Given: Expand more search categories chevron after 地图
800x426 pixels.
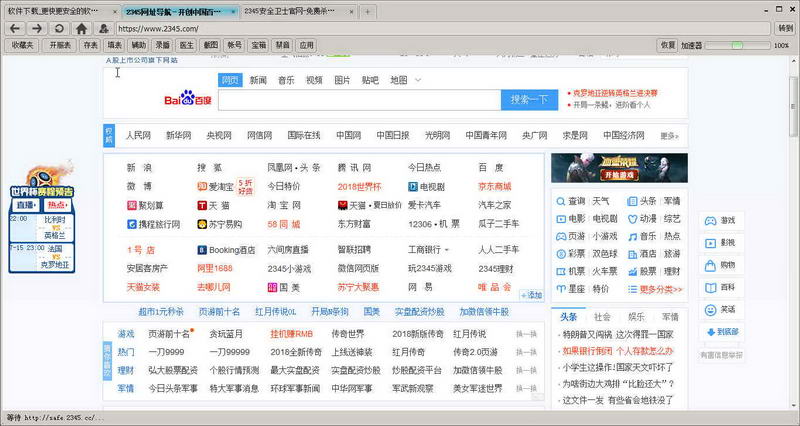Looking at the screenshot, I should [418, 80].
